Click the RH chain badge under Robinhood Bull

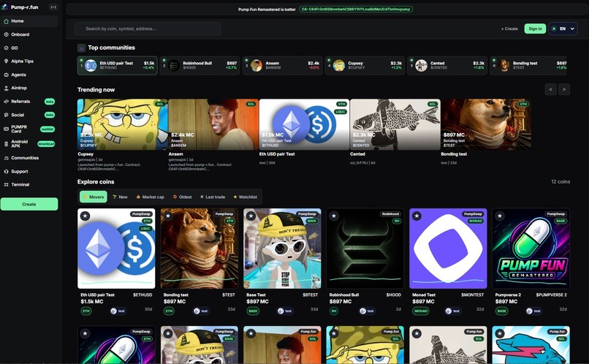333,311
